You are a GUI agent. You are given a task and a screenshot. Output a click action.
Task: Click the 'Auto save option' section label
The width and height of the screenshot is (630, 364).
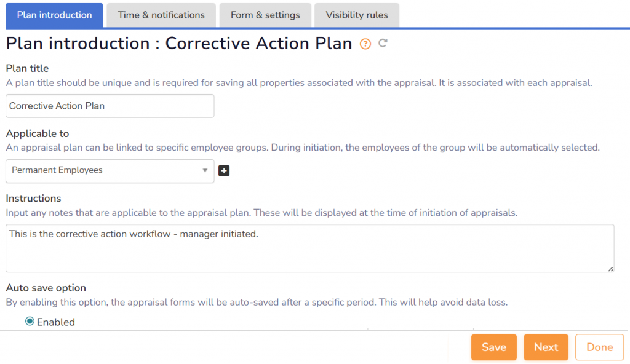[46, 288]
